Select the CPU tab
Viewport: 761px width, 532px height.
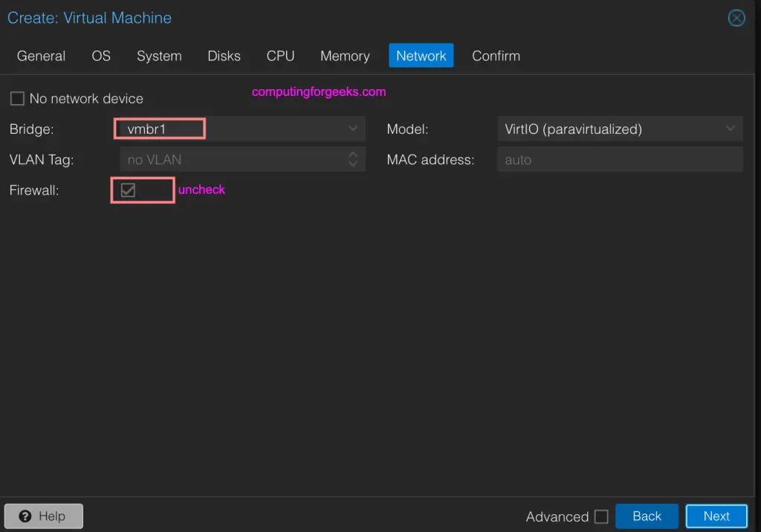[x=280, y=56]
